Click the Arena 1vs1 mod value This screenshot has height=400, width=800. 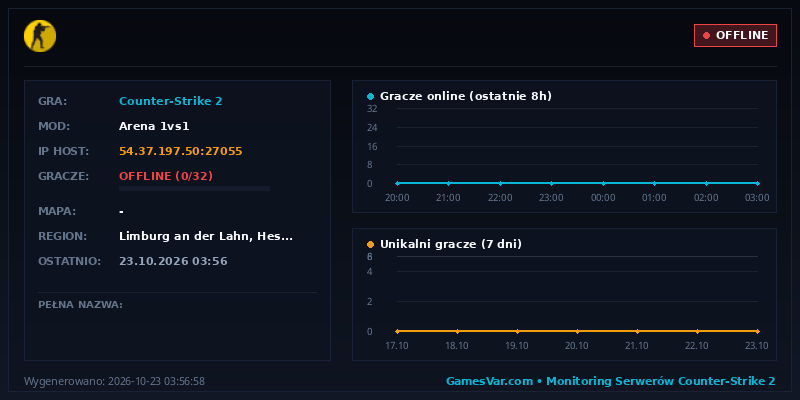154,126
